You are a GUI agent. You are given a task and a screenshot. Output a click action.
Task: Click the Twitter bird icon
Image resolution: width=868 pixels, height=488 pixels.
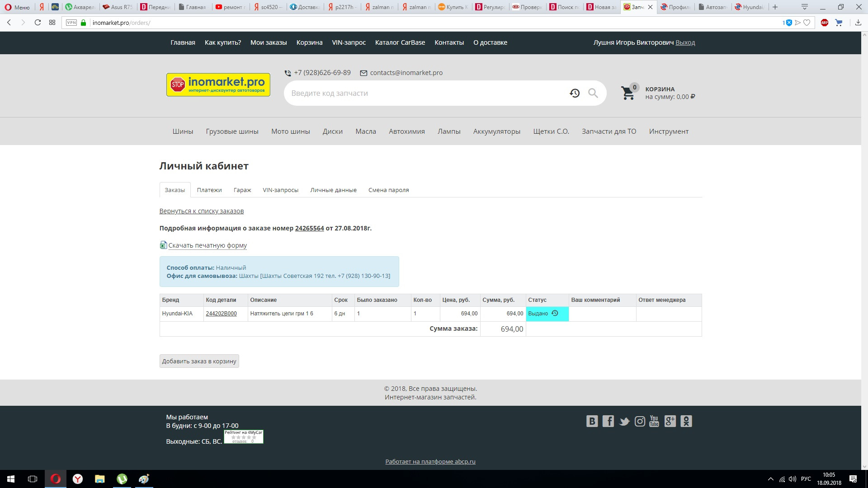point(624,422)
